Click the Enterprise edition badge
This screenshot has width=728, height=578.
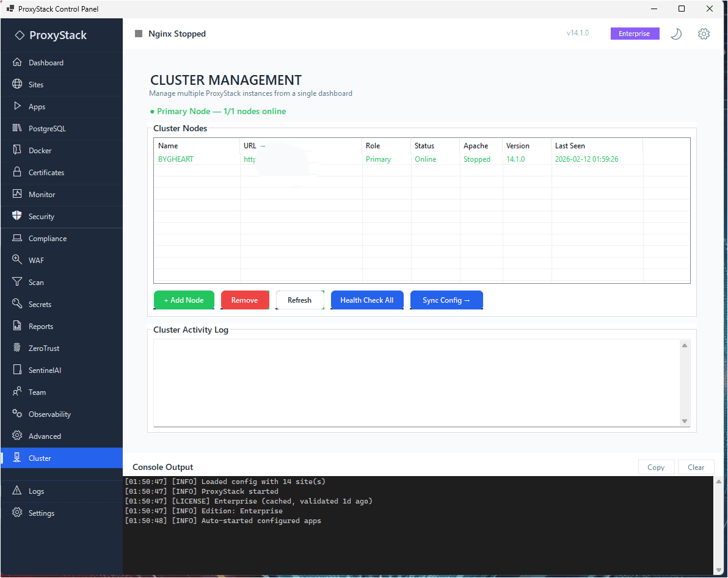tap(635, 34)
